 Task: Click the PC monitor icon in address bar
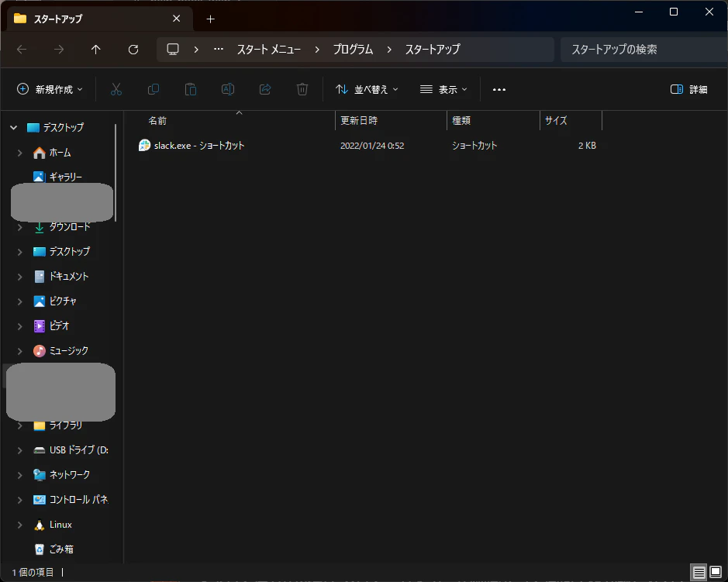coord(173,49)
